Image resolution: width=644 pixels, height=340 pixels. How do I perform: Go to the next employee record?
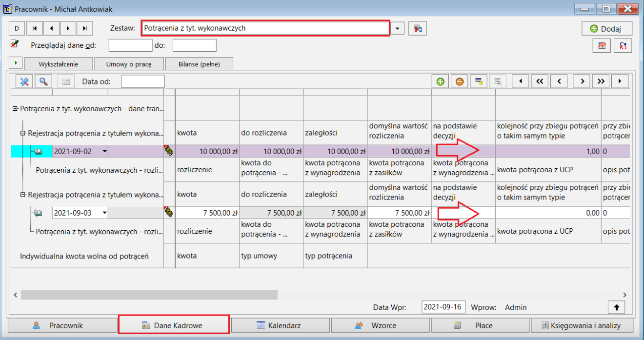pyautogui.click(x=68, y=28)
